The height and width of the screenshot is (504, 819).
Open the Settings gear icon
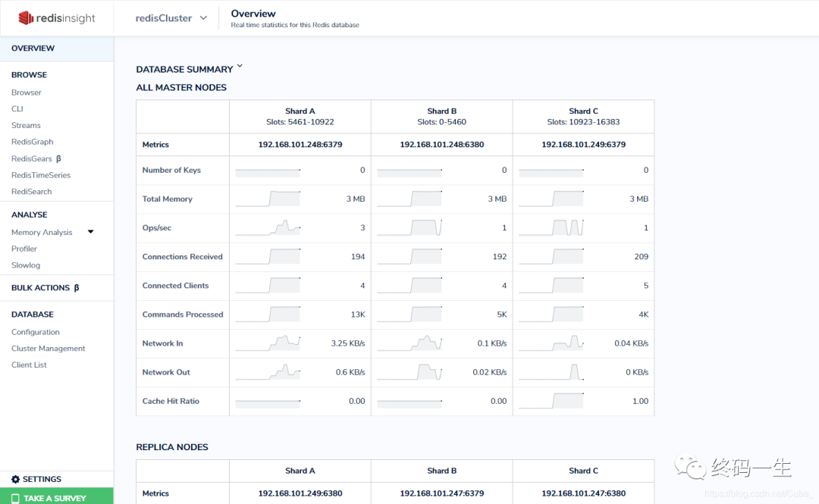point(15,479)
